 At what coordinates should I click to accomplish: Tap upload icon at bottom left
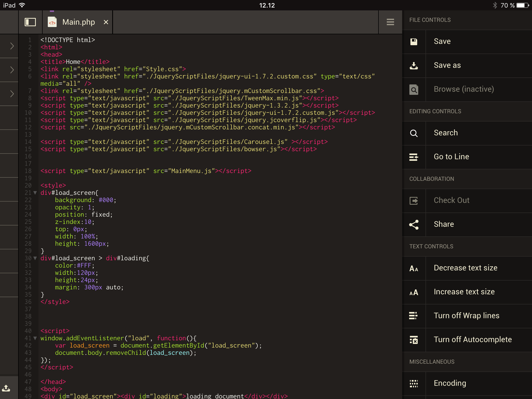[x=6, y=388]
